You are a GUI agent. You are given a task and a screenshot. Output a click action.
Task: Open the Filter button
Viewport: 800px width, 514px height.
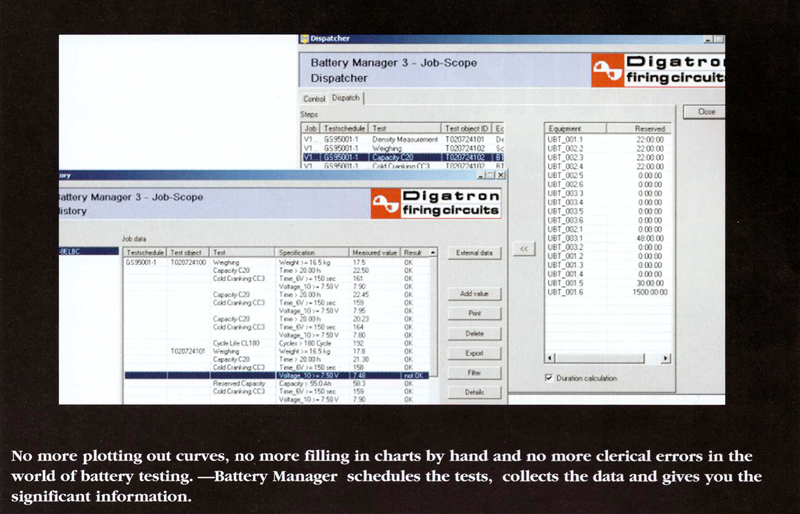[x=474, y=373]
